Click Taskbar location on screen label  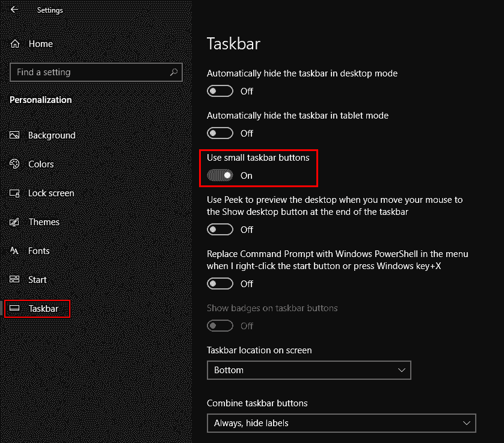tap(259, 350)
